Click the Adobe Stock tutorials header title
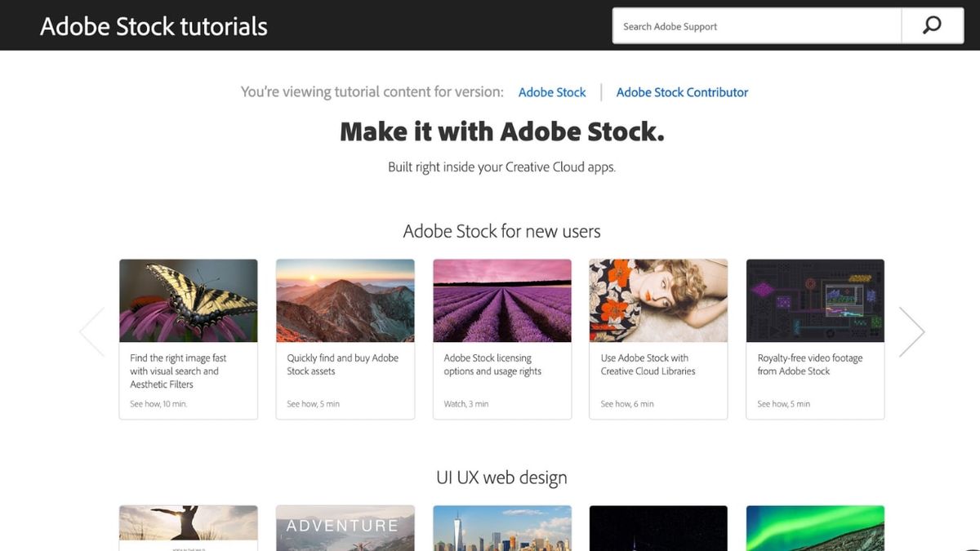This screenshot has height=551, width=980. pyautogui.click(x=153, y=25)
